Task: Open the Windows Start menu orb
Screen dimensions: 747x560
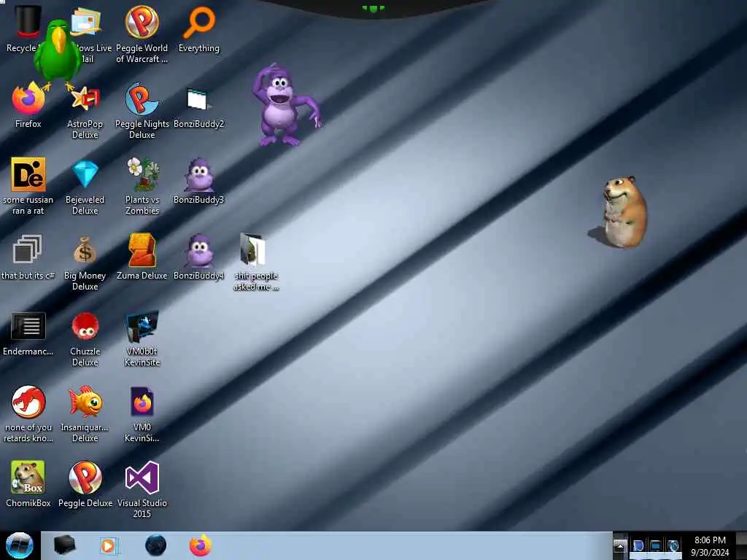Action: [x=20, y=545]
